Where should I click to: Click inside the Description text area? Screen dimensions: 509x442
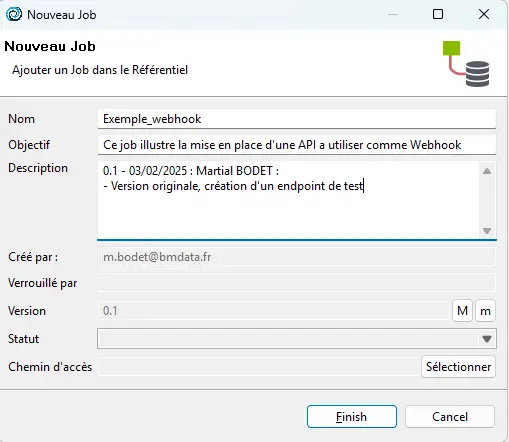pyautogui.click(x=289, y=200)
